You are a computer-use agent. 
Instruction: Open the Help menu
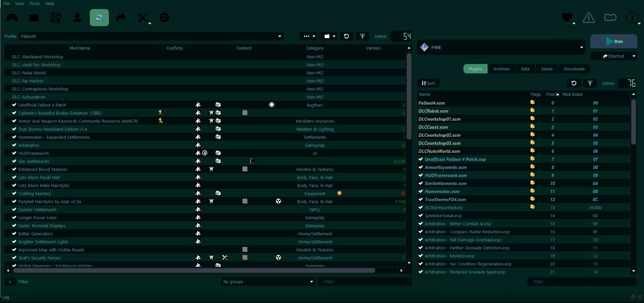point(50,3)
